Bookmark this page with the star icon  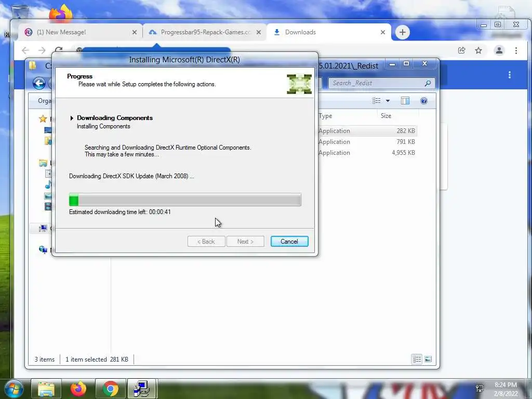(478, 50)
